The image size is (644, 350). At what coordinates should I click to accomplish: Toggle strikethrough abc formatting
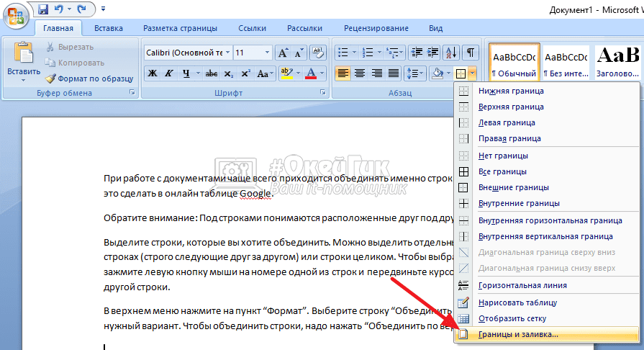(211, 73)
